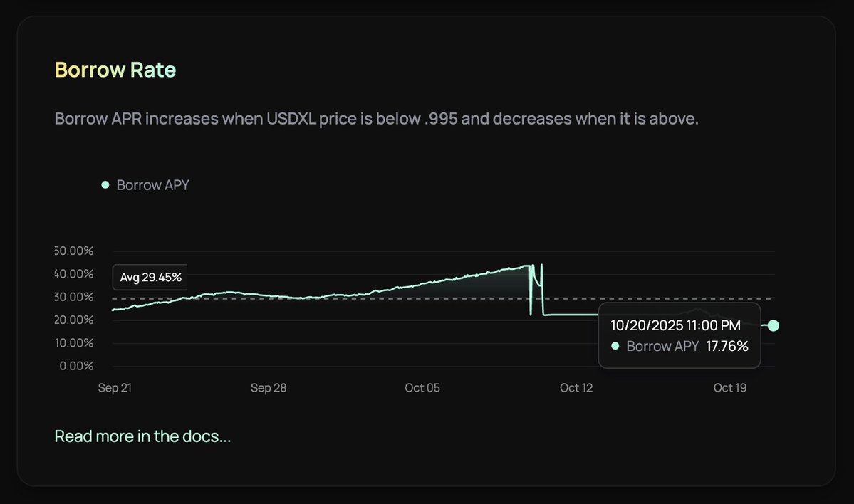Click the green legend dot beside Borrow APY
Image resolution: width=854 pixels, height=504 pixels.
(x=105, y=185)
